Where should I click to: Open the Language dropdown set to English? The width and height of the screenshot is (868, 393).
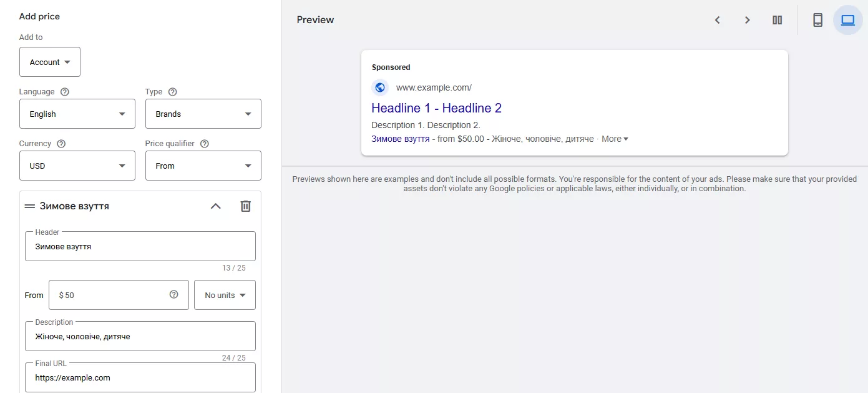pyautogui.click(x=77, y=114)
